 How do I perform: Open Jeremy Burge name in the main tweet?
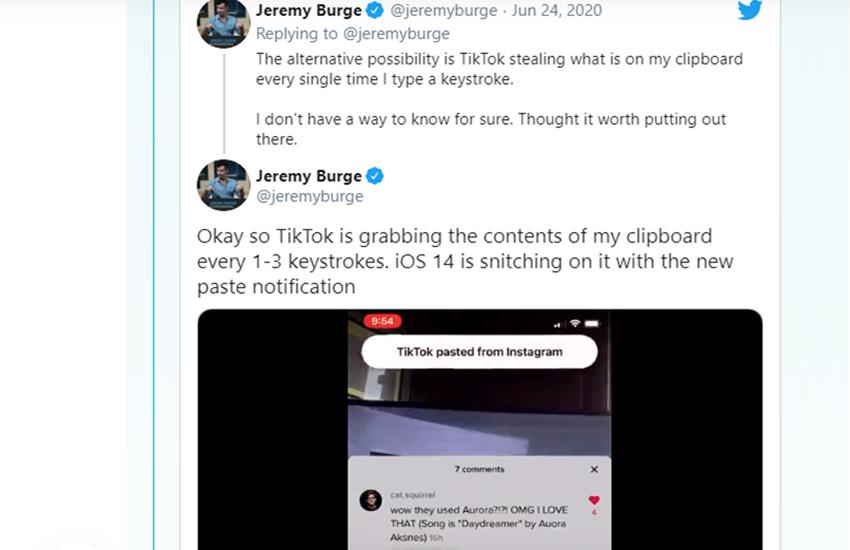click(309, 176)
